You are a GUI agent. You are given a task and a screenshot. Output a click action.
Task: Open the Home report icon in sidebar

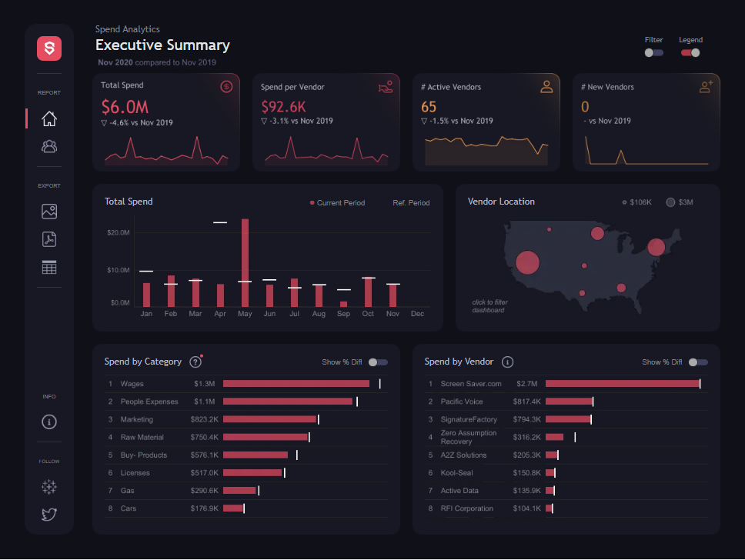point(49,118)
